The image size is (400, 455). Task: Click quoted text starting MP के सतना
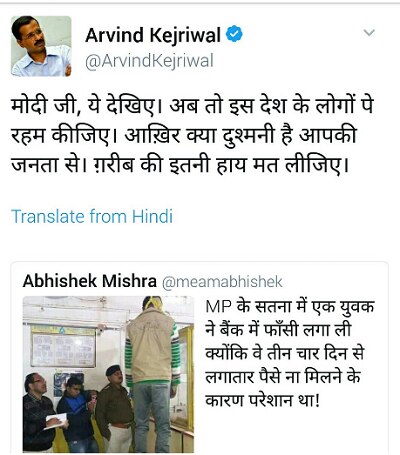[x=290, y=306]
